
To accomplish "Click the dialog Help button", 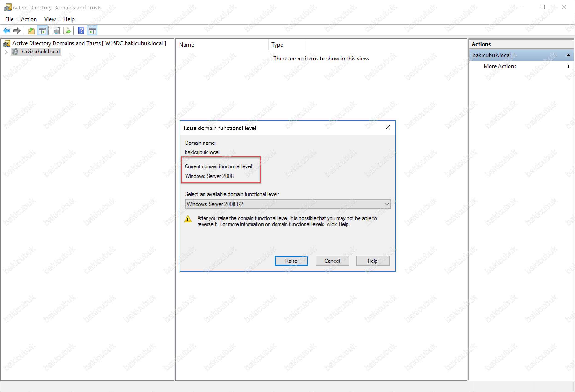I will [373, 261].
